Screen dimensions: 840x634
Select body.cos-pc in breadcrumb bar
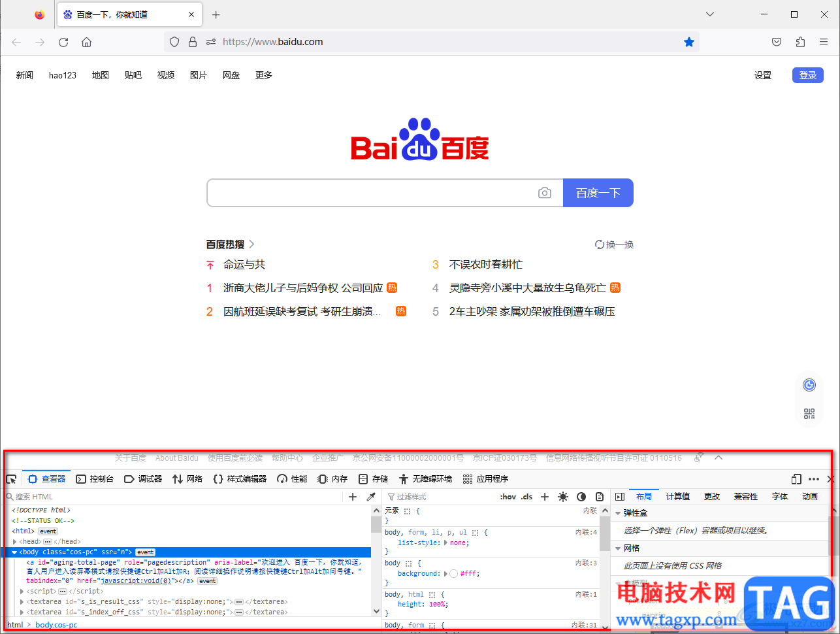tap(56, 626)
